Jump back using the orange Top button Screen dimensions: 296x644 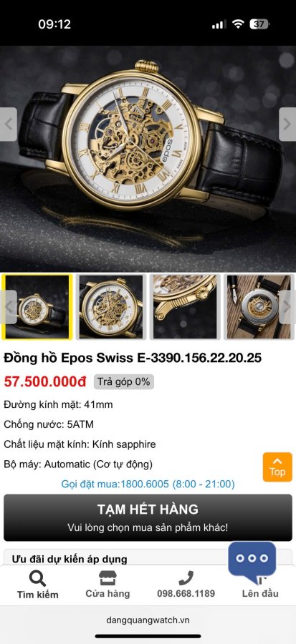point(277,467)
